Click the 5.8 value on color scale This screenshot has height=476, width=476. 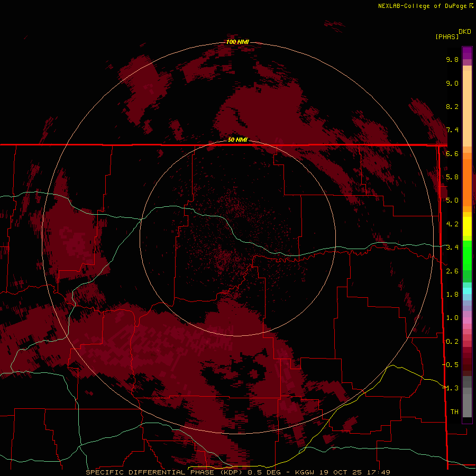click(452, 177)
